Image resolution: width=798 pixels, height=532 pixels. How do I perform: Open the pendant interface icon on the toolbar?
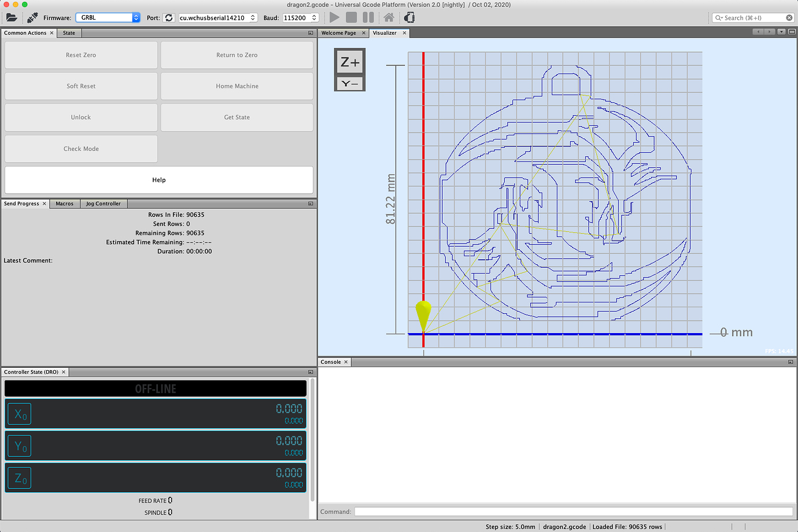409,17
